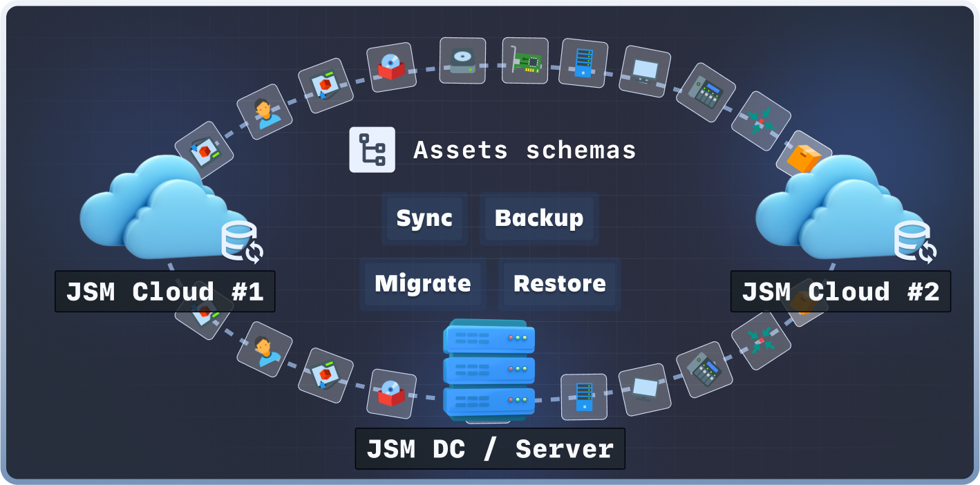Click the green network card icon
980x485 pixels.
(x=525, y=61)
